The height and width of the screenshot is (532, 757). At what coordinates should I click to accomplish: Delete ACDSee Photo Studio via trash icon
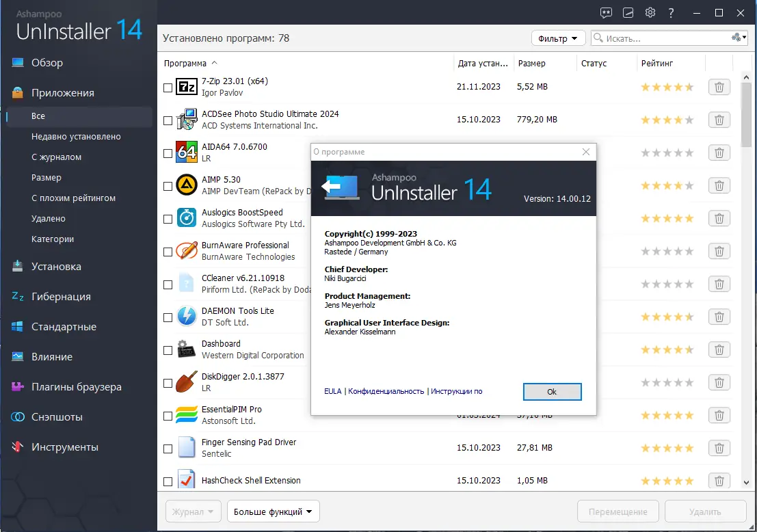click(719, 120)
